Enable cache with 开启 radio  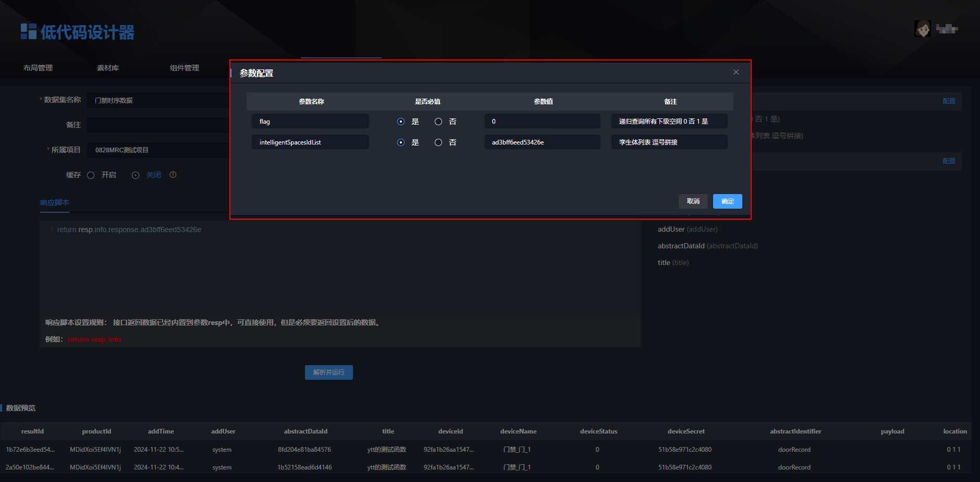(x=91, y=175)
